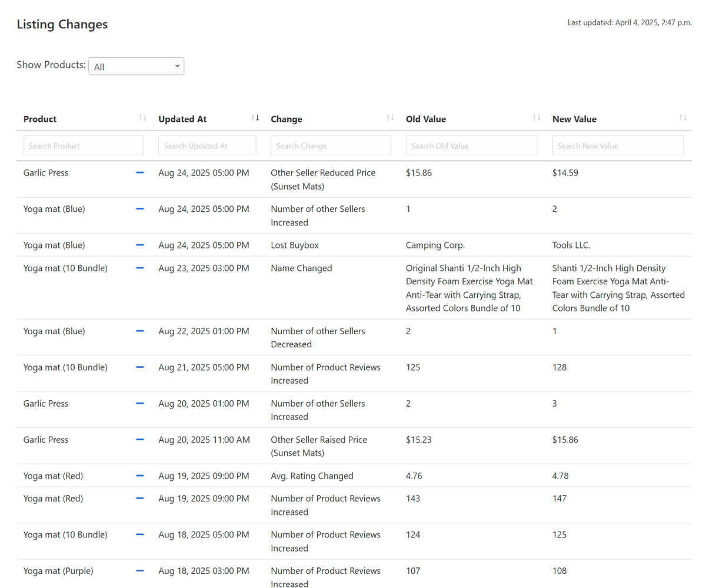
Task: Sort the Updated At column
Action: pyautogui.click(x=255, y=118)
